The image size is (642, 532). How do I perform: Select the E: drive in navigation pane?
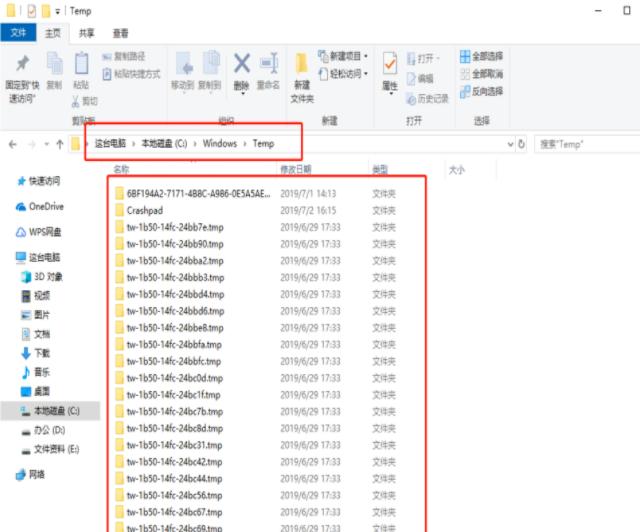50,449
